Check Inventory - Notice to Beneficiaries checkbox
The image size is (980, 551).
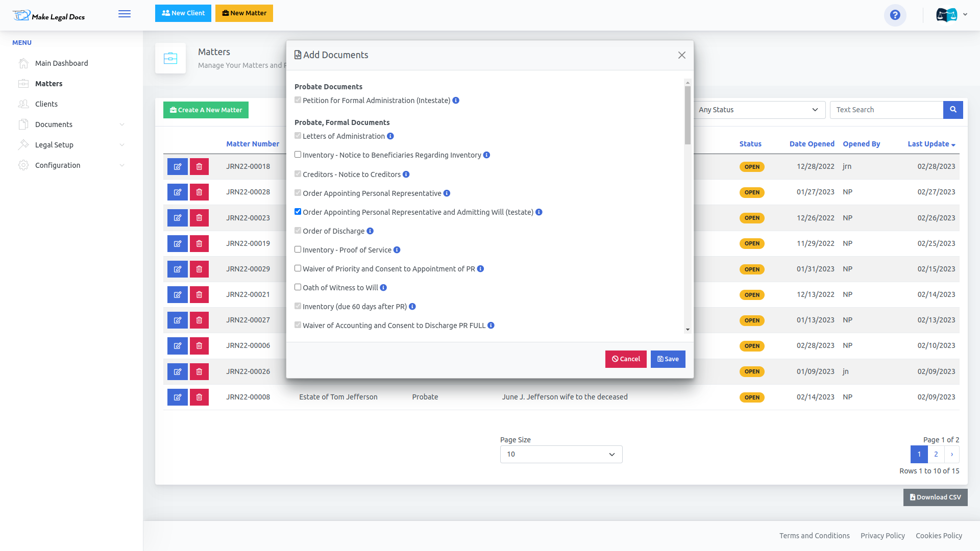coord(298,155)
